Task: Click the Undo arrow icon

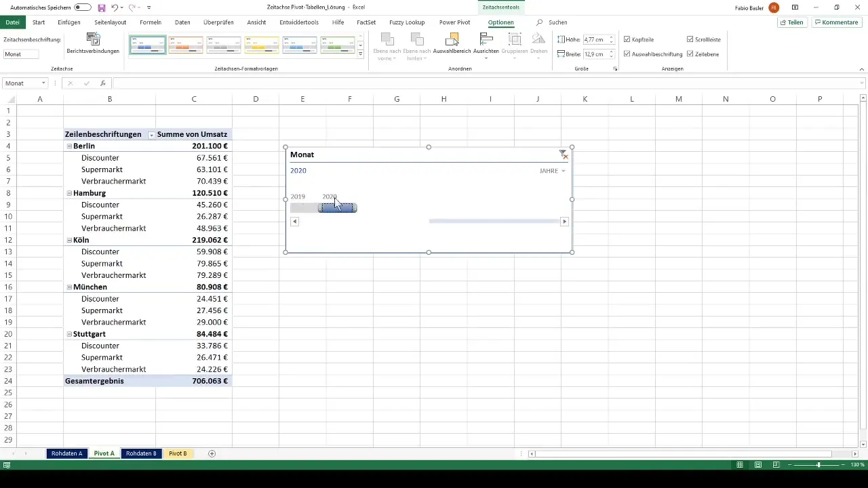Action: (x=115, y=7)
